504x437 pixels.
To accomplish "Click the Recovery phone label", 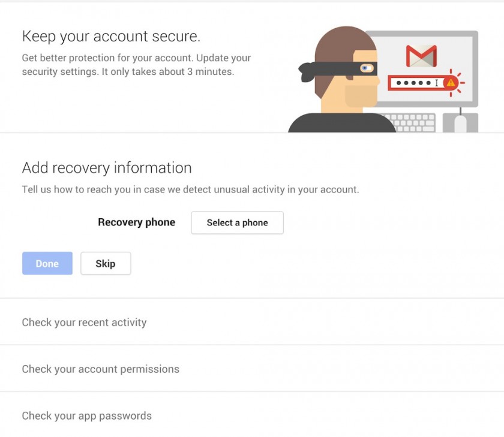I will click(136, 222).
